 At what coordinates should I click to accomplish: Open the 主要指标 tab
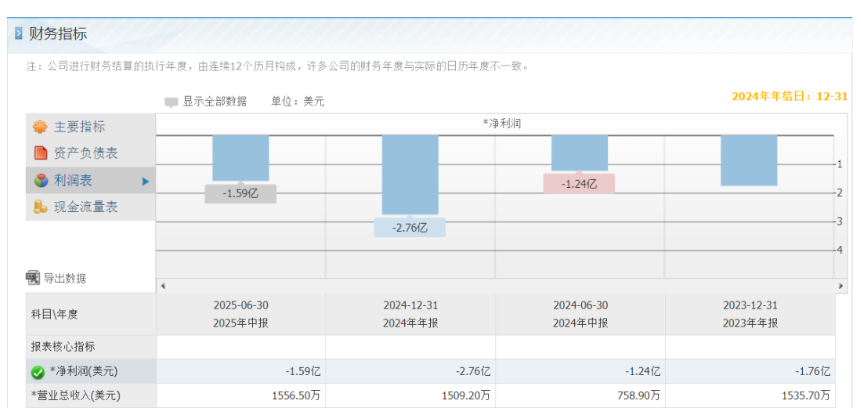tap(91, 127)
